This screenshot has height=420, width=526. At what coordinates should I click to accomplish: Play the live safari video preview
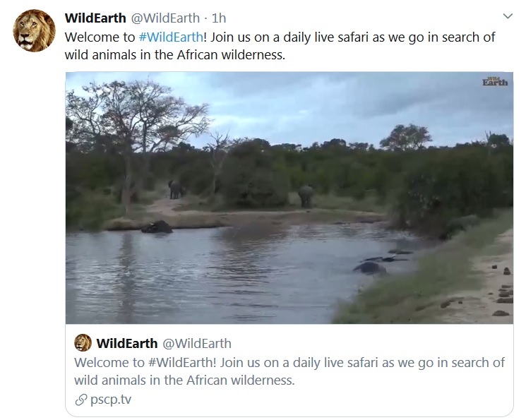point(289,198)
